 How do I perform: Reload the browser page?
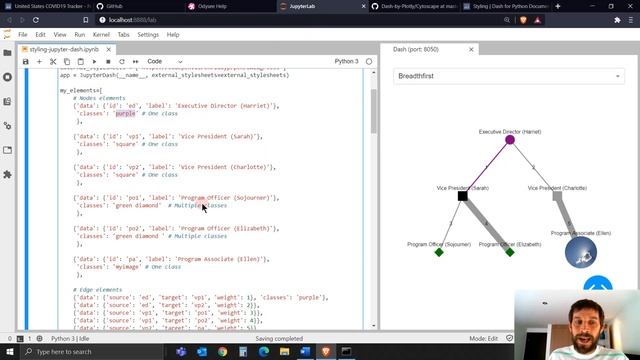(x=36, y=20)
